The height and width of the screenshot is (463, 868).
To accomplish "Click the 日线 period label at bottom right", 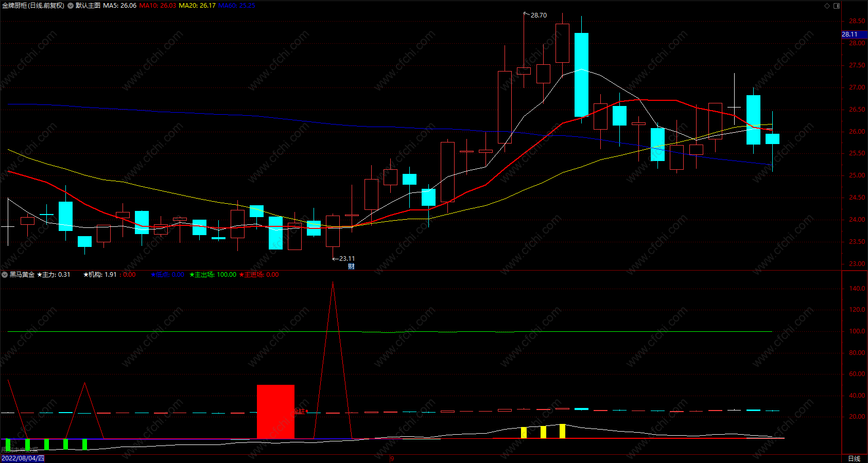I will [854, 458].
